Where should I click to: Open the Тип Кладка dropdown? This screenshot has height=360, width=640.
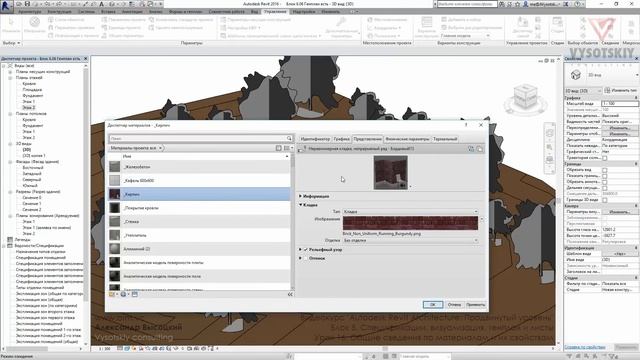tap(410, 212)
